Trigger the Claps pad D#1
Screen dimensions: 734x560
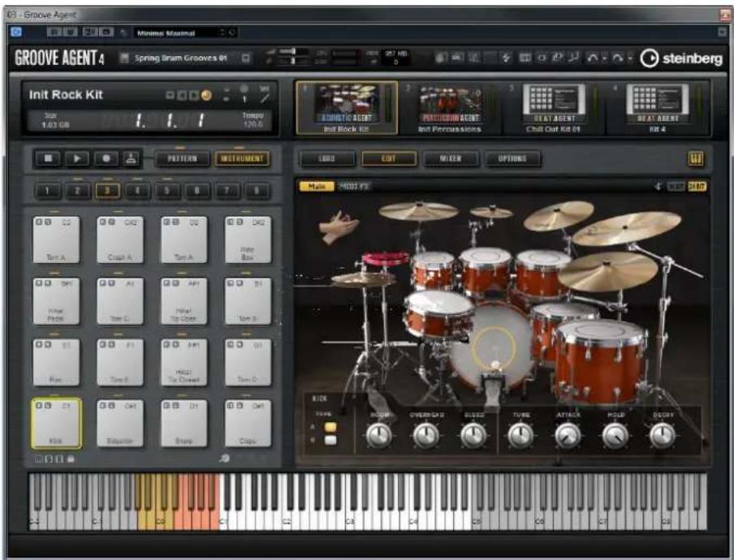248,424
